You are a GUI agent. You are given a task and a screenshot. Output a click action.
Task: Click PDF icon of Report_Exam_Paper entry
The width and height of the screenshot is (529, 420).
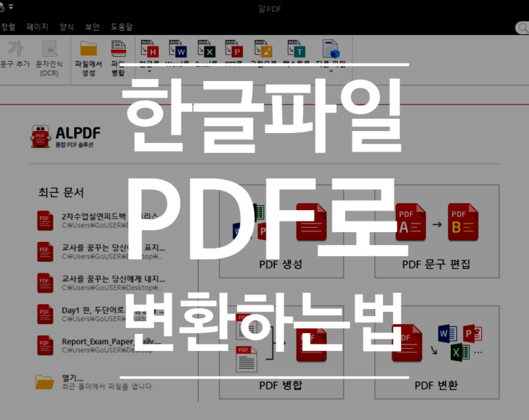(x=45, y=345)
